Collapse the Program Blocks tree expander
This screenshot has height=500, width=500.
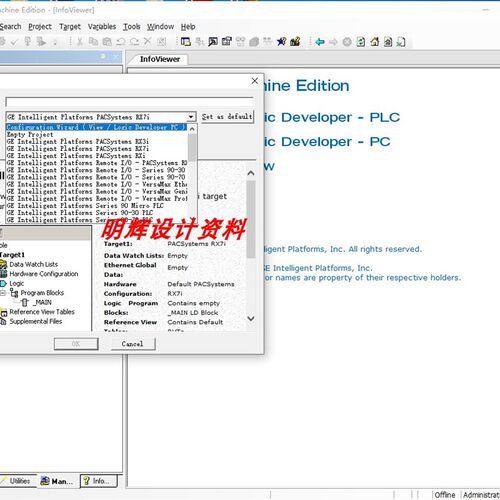point(3,293)
